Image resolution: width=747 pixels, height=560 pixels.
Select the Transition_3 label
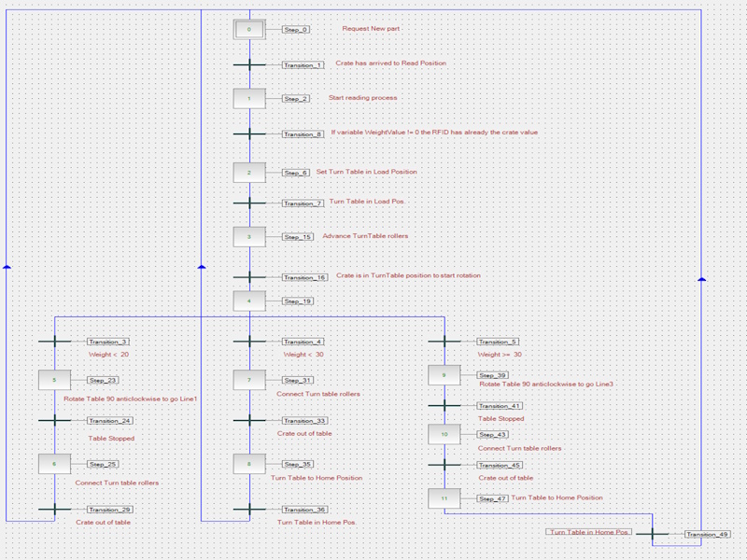click(x=109, y=342)
